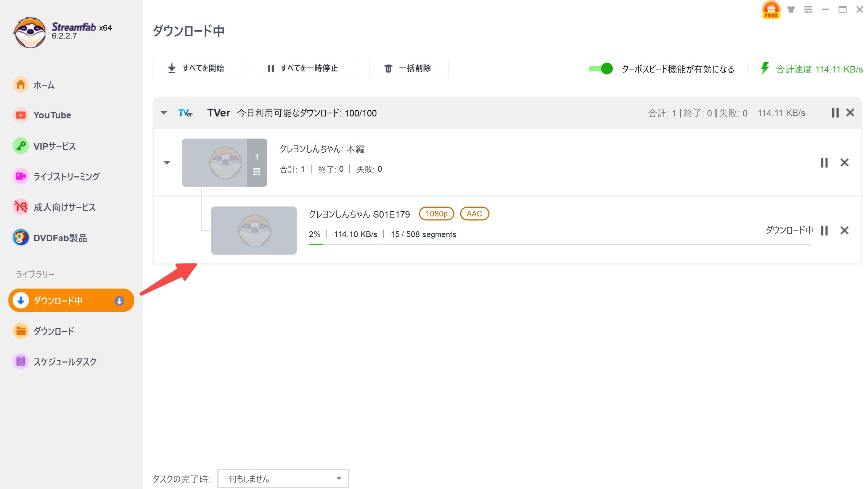868x489 pixels.
Task: Cancel the S01E179 episode download
Action: (844, 231)
